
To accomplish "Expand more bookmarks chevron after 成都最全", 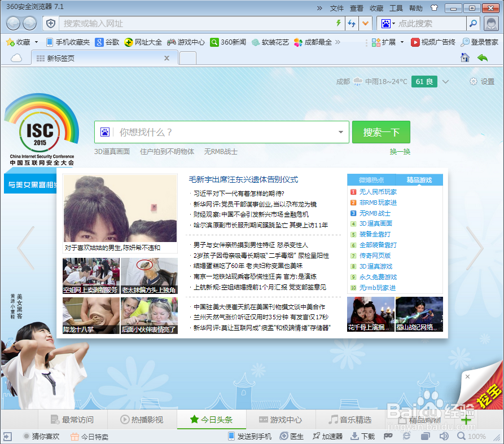I will [338, 42].
